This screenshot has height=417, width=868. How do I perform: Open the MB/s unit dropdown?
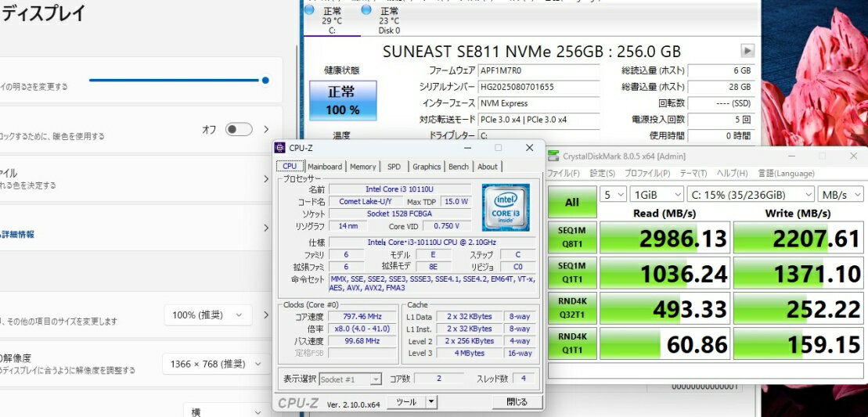point(841,194)
